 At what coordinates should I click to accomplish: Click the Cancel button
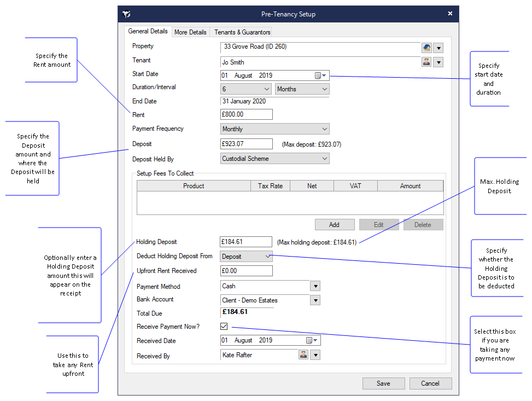click(x=430, y=383)
